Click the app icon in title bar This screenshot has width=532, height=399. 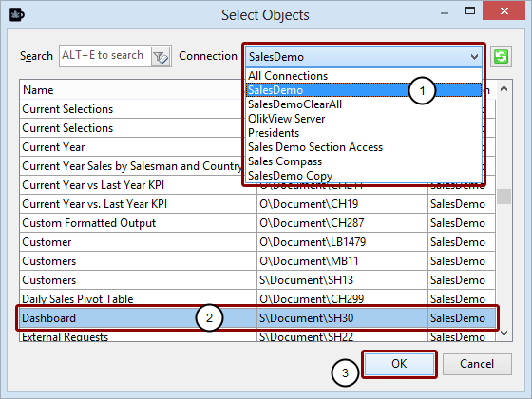click(16, 15)
